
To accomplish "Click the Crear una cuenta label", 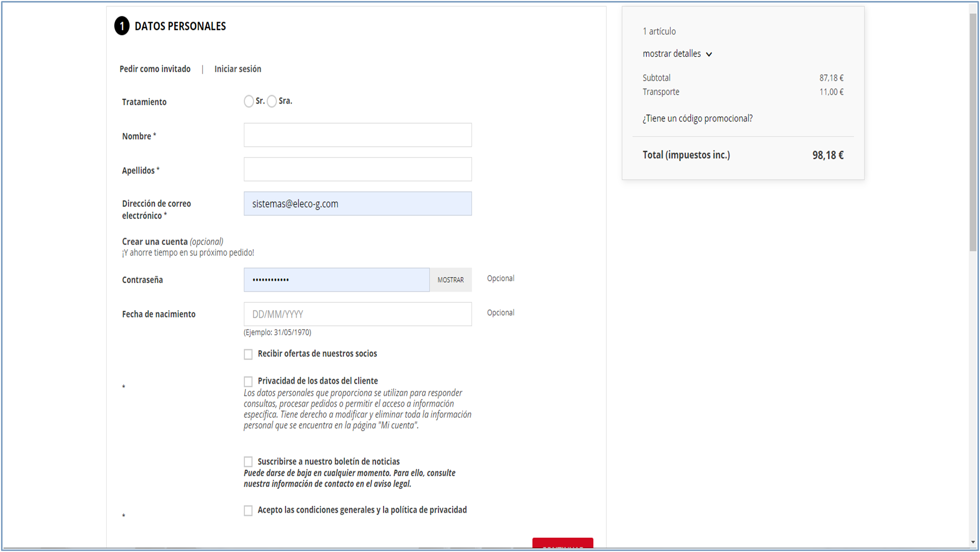I will click(155, 241).
